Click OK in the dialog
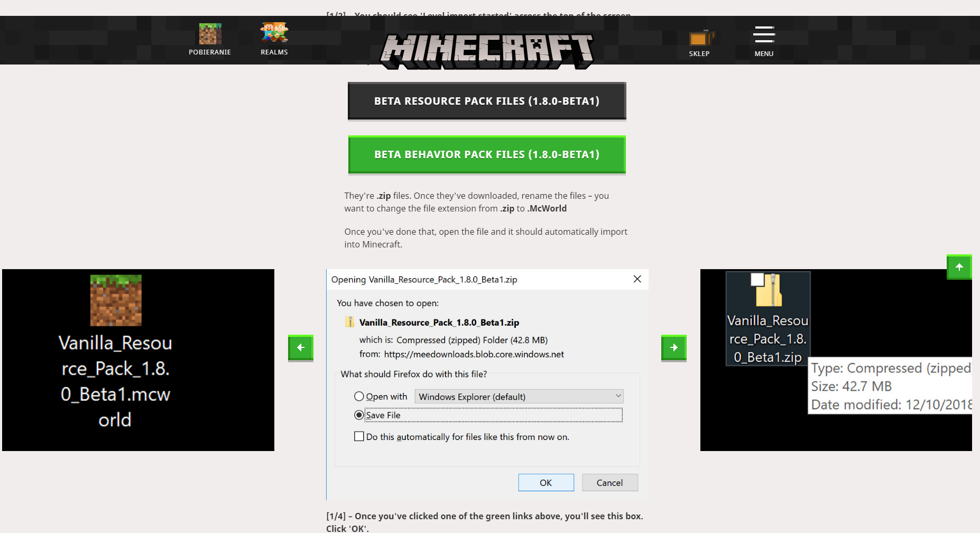 [546, 483]
